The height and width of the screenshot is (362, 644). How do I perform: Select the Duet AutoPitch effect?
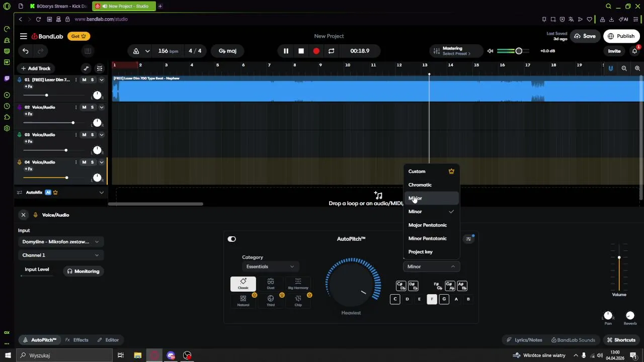(x=271, y=284)
